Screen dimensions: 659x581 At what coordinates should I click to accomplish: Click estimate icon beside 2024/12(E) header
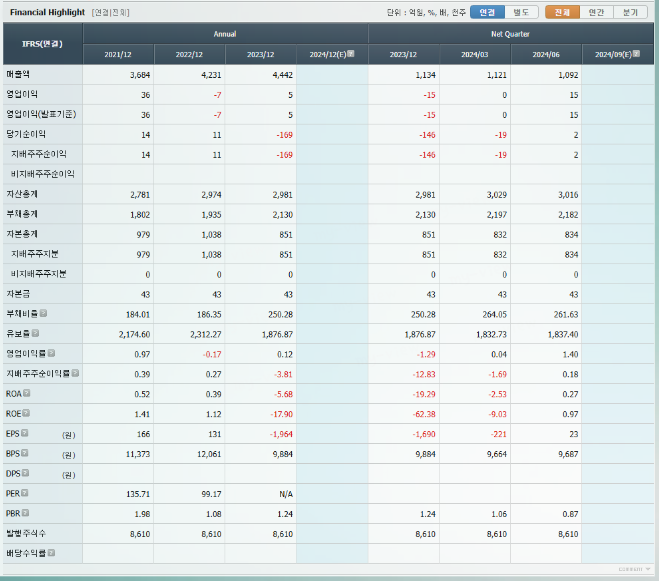coord(351,53)
